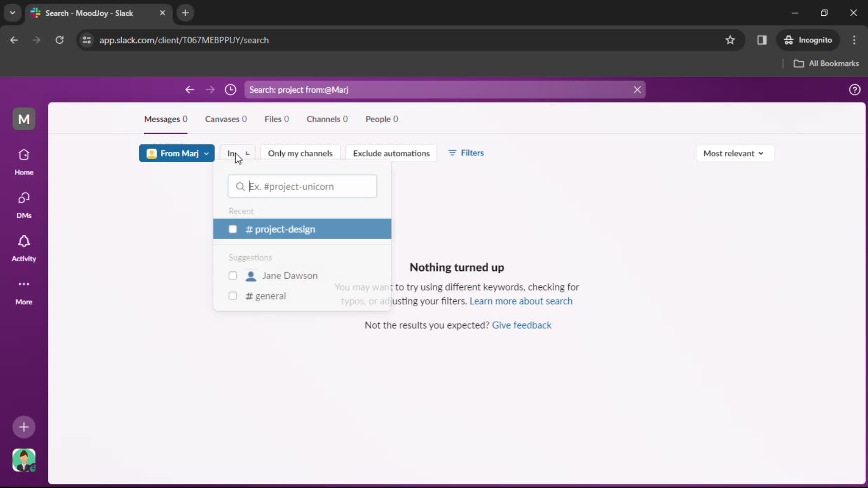Click the search input field
868x488 pixels.
[302, 187]
